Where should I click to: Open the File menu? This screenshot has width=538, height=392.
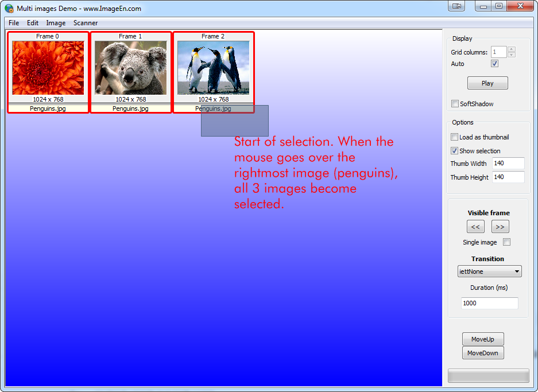(x=14, y=23)
